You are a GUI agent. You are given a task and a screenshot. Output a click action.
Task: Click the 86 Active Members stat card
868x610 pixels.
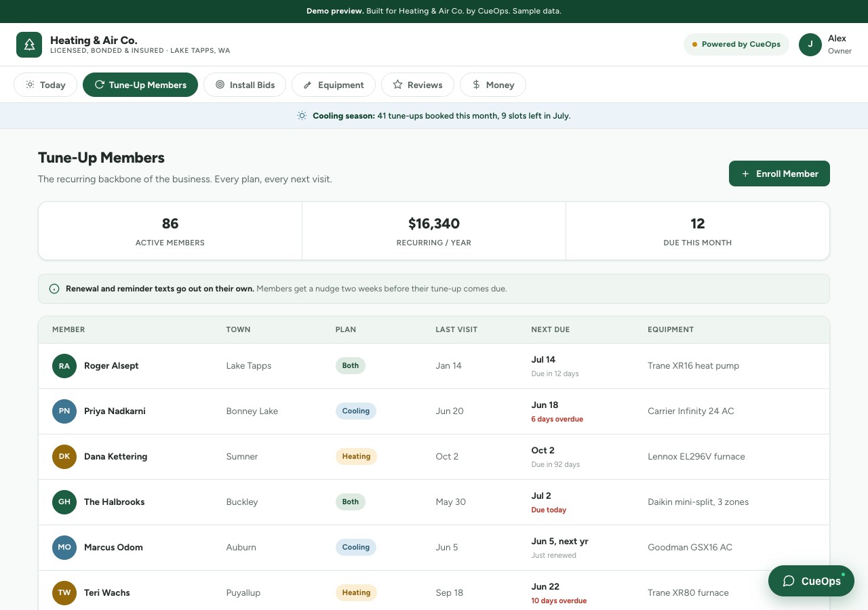tap(170, 231)
